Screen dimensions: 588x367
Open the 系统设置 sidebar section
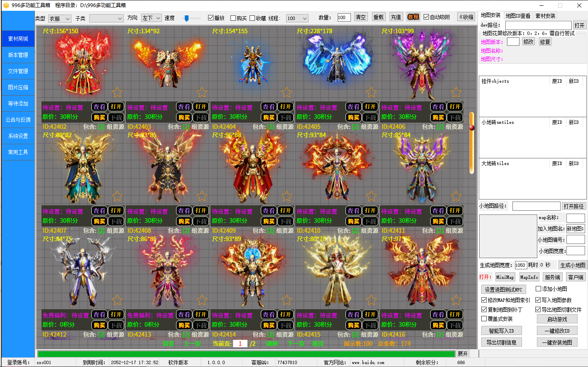click(18, 136)
